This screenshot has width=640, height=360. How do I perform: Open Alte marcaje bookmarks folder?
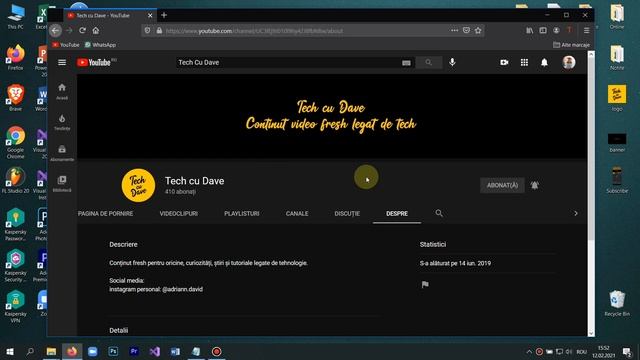pyautogui.click(x=571, y=45)
